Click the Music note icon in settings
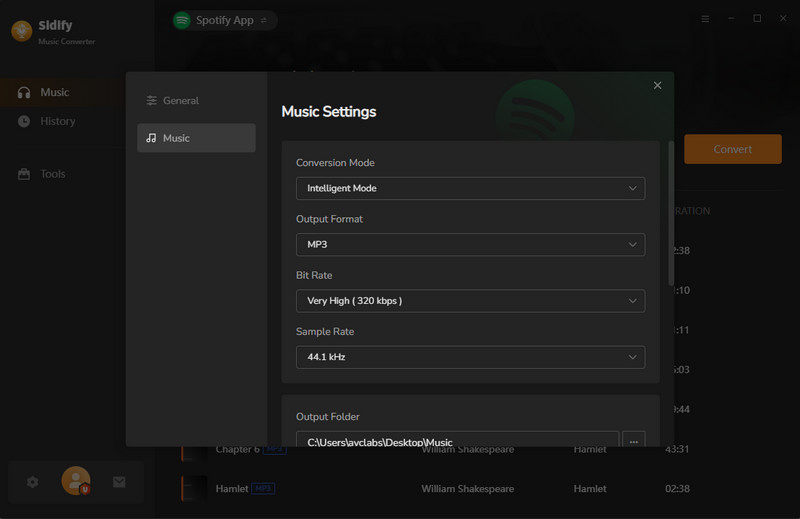The height and width of the screenshot is (519, 800). point(151,138)
